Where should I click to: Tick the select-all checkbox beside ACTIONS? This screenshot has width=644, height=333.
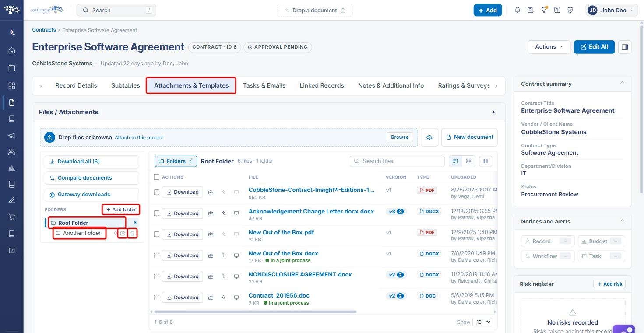point(157,177)
